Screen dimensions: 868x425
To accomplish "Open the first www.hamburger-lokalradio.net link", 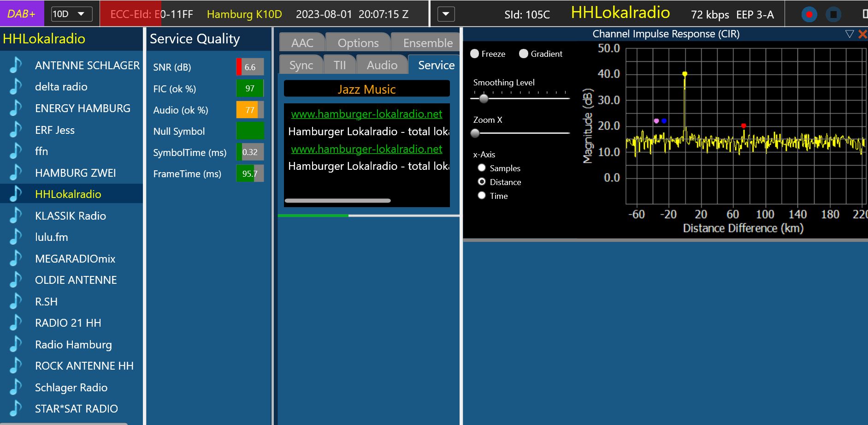I will pos(366,114).
